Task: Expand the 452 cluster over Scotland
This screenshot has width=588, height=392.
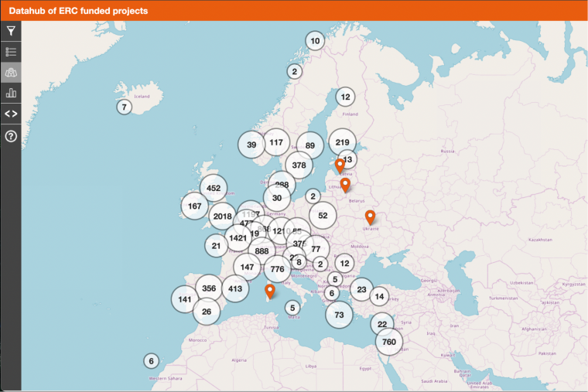Action: click(x=214, y=188)
